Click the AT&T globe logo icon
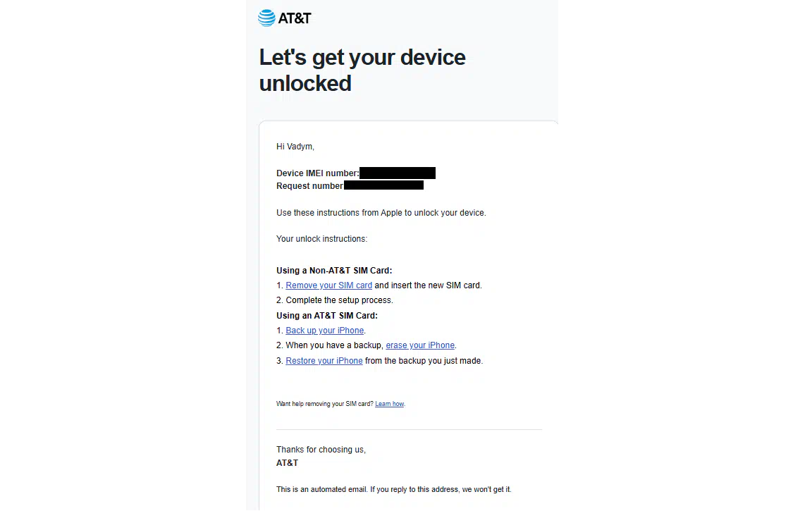 point(266,18)
